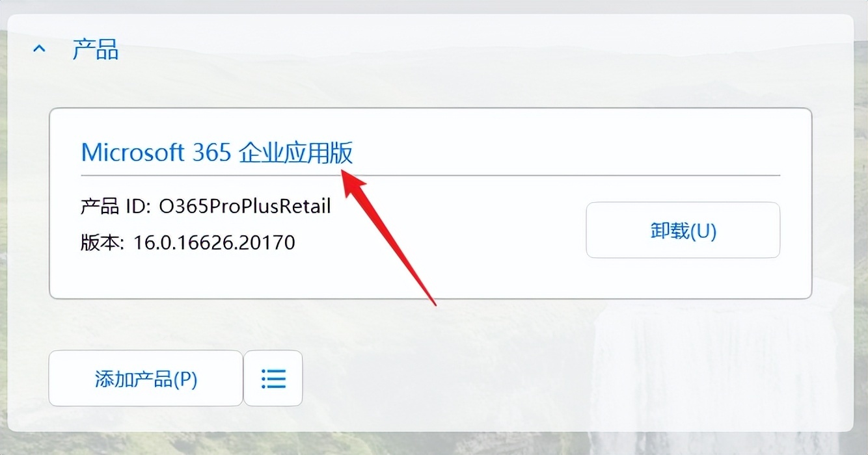Collapse the 产品 section chevron
The height and width of the screenshot is (455, 868).
coord(39,49)
